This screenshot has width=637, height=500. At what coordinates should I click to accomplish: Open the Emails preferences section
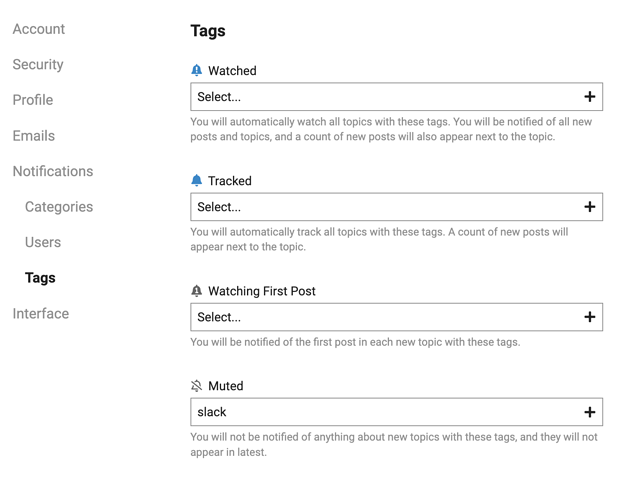pos(34,136)
